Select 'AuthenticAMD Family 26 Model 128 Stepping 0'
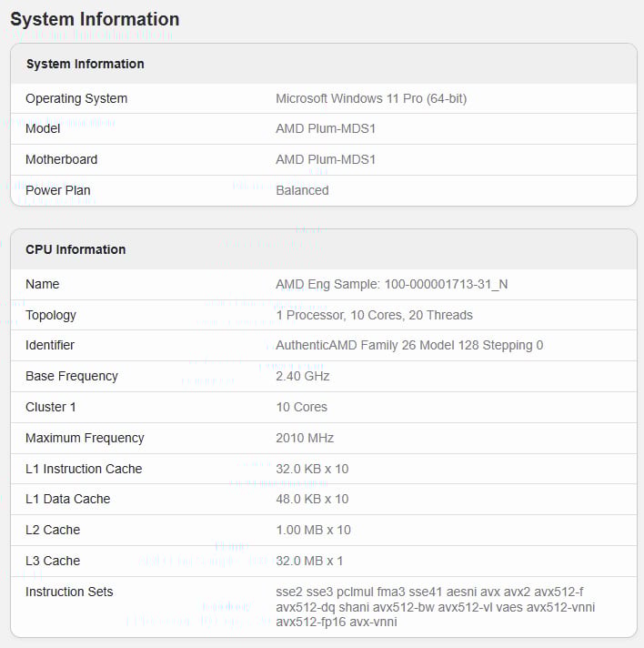The width and height of the screenshot is (644, 648). click(409, 345)
